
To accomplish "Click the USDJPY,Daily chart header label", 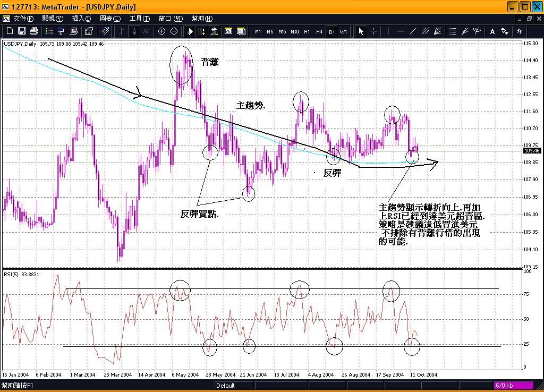I will 20,44.
